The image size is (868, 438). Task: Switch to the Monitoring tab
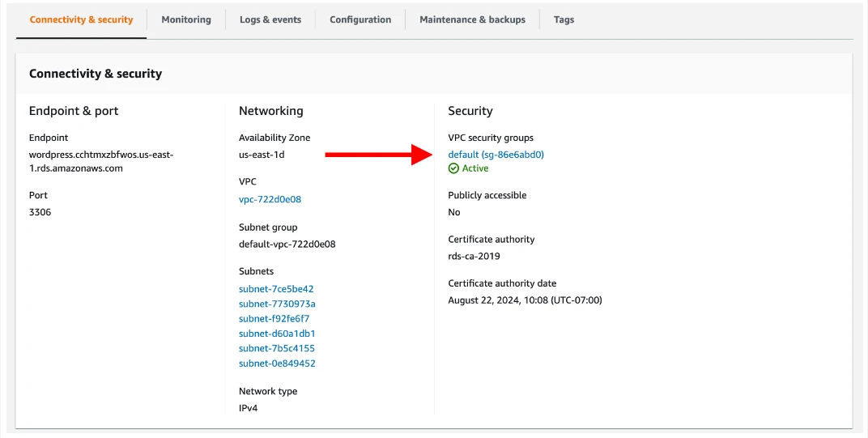tap(186, 19)
